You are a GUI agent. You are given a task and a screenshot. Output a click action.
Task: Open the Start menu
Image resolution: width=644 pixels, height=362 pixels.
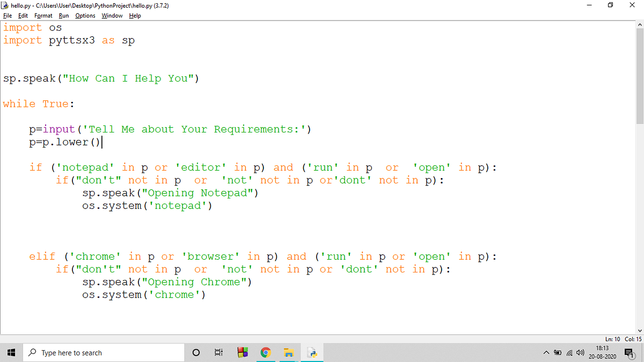pos(11,352)
